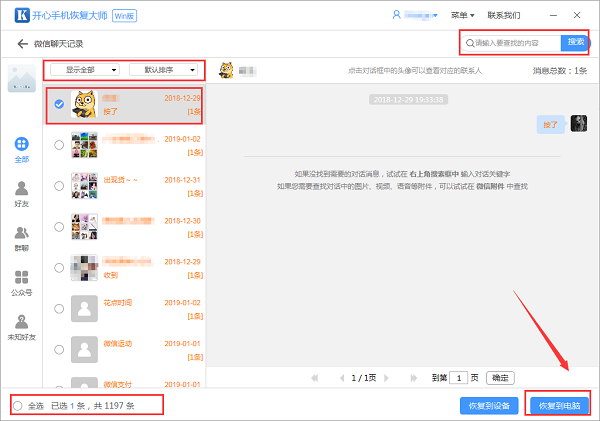Image resolution: width=600 pixels, height=421 pixels.
Task: Expand the 默认排序 sort dropdown
Action: pos(163,70)
